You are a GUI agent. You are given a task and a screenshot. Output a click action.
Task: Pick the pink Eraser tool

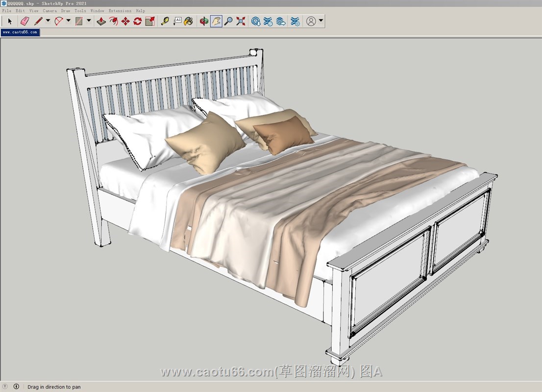[25, 21]
